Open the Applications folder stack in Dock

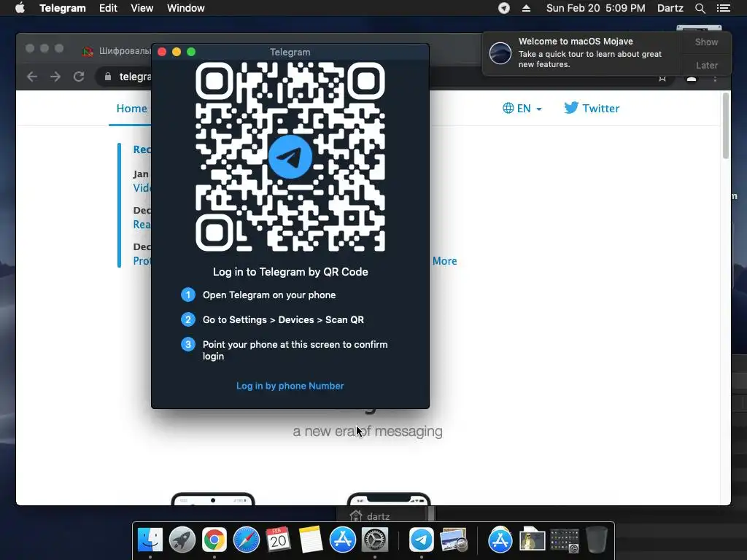click(x=500, y=540)
